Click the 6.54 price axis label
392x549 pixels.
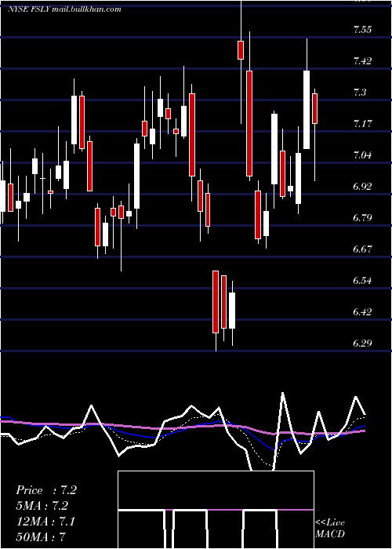coord(362,281)
